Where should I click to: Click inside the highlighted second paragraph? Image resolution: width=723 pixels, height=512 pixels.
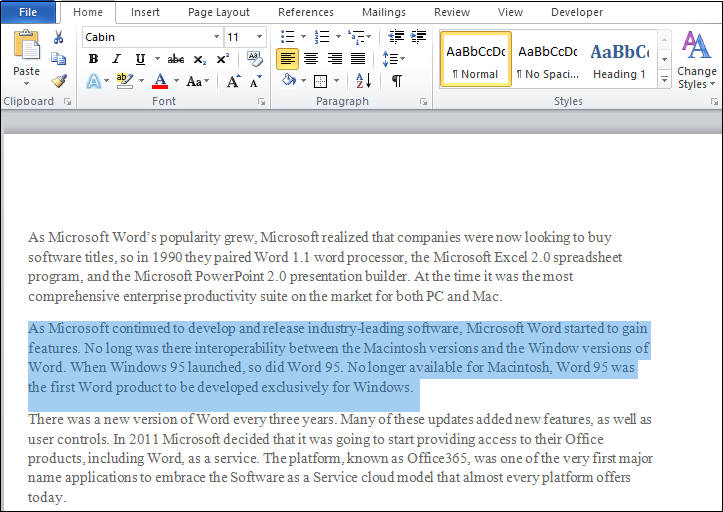click(338, 357)
